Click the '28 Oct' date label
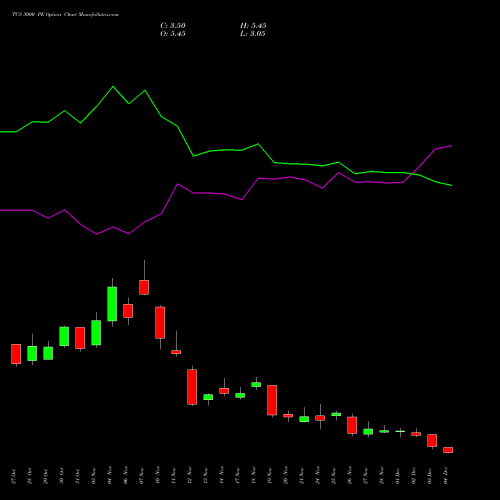The image size is (500, 500). (30, 476)
